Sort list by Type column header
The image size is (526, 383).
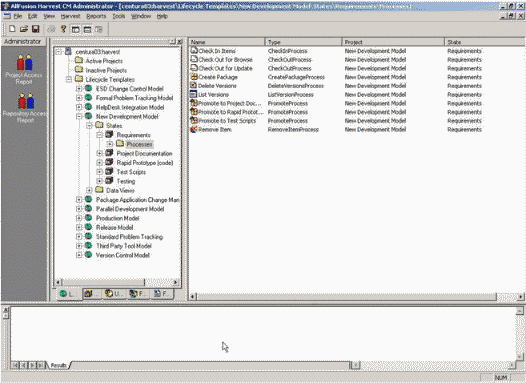click(x=303, y=42)
